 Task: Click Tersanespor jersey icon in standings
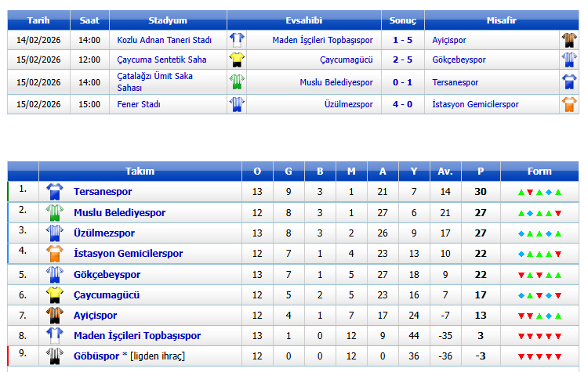tap(55, 191)
